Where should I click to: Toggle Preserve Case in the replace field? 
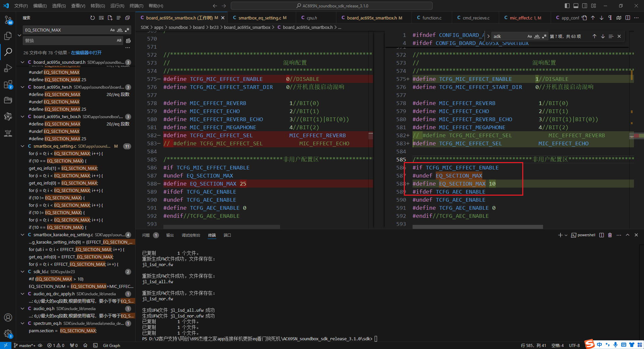(119, 41)
